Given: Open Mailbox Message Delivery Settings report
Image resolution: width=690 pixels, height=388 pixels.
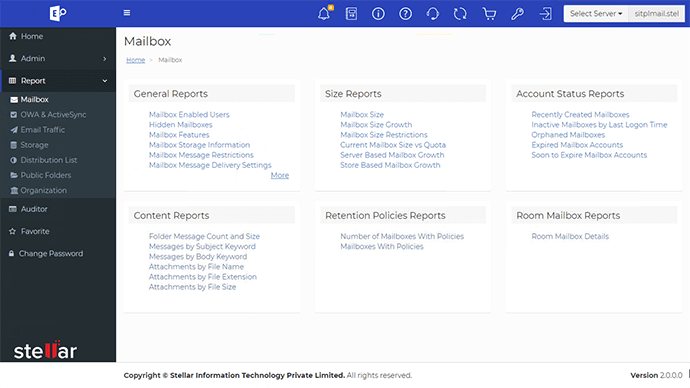Looking at the screenshot, I should (x=210, y=165).
